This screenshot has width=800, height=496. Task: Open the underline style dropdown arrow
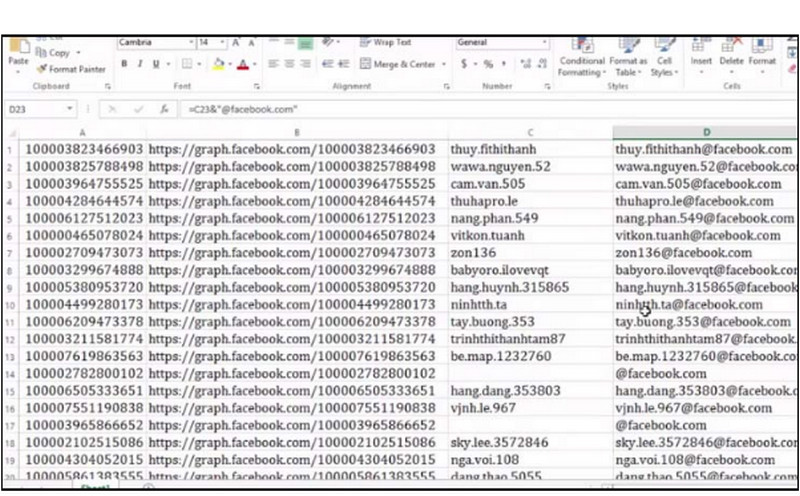pos(168,64)
